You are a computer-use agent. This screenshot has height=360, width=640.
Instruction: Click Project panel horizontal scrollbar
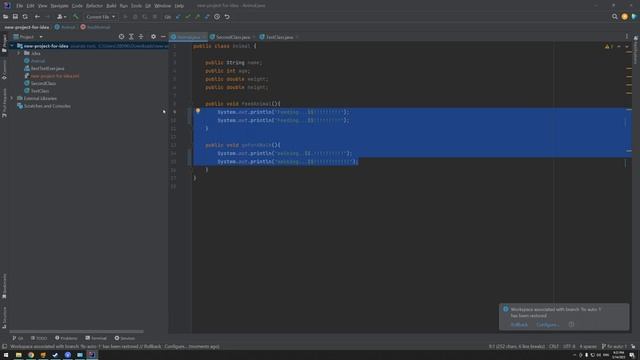click(x=76, y=331)
